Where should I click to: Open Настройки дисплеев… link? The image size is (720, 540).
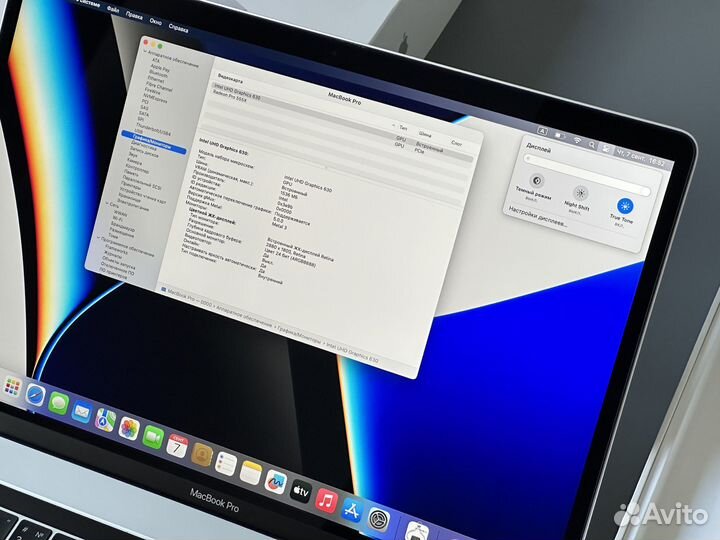[x=538, y=216]
